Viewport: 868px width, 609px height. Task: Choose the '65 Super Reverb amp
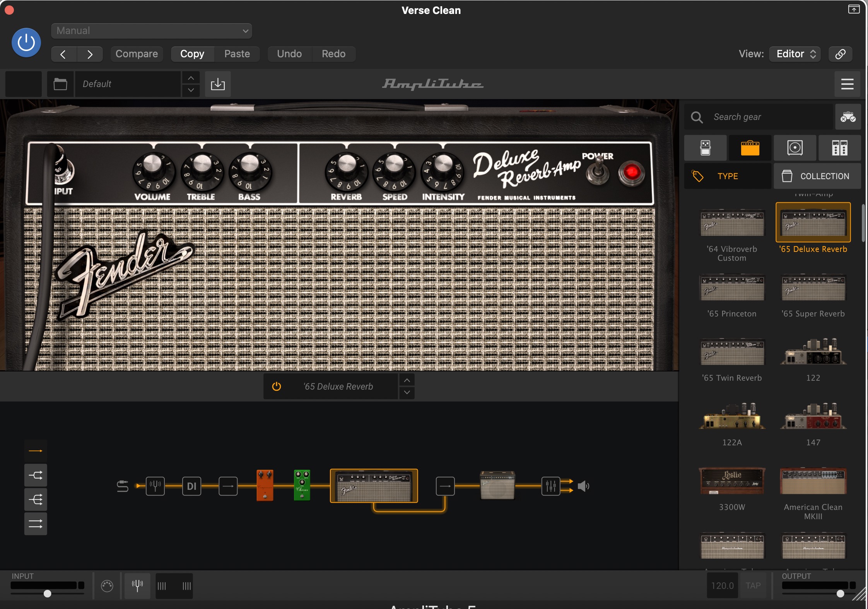(x=813, y=287)
